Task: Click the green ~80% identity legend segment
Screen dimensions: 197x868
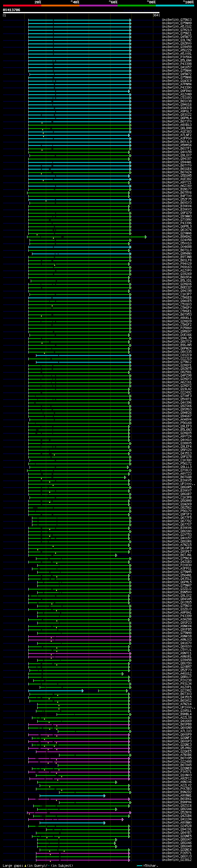Action: [137, 6]
